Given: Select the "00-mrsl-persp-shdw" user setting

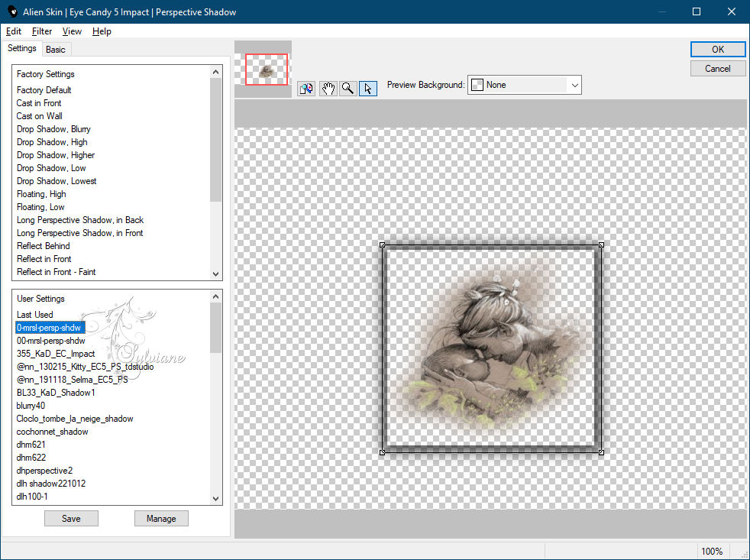Looking at the screenshot, I should 50,340.
